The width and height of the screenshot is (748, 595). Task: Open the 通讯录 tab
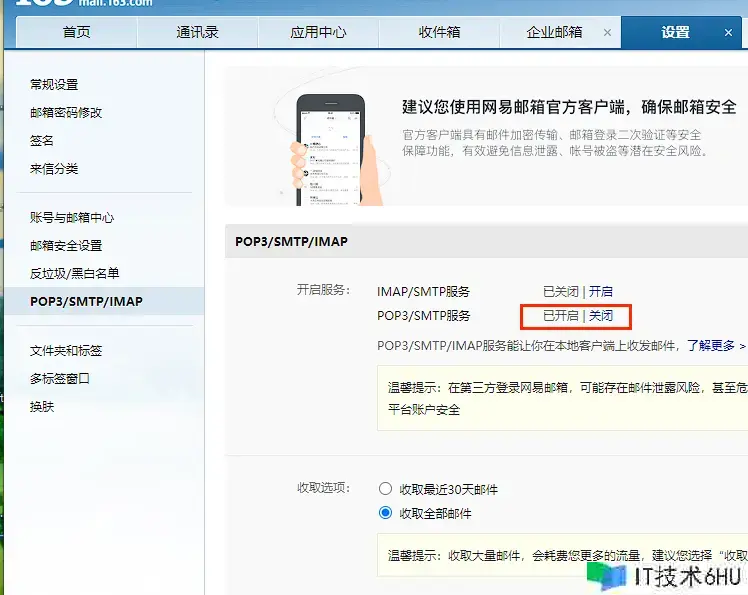(197, 32)
